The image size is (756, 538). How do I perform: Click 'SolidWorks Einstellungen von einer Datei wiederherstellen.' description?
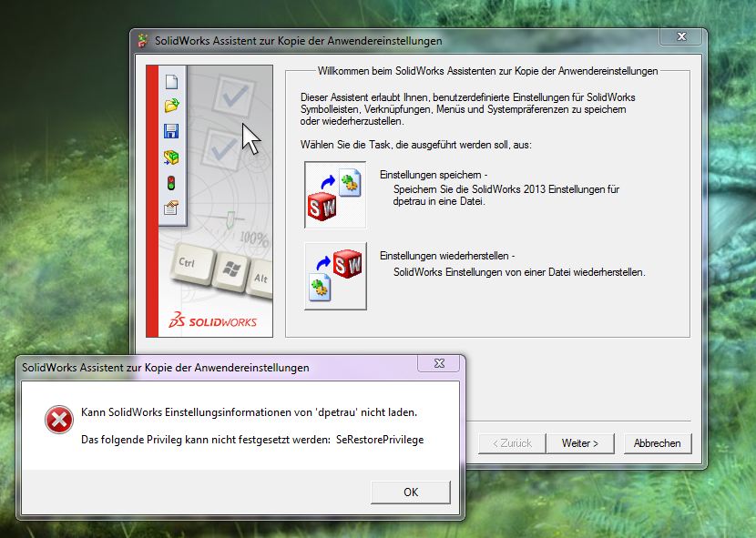[x=519, y=272]
